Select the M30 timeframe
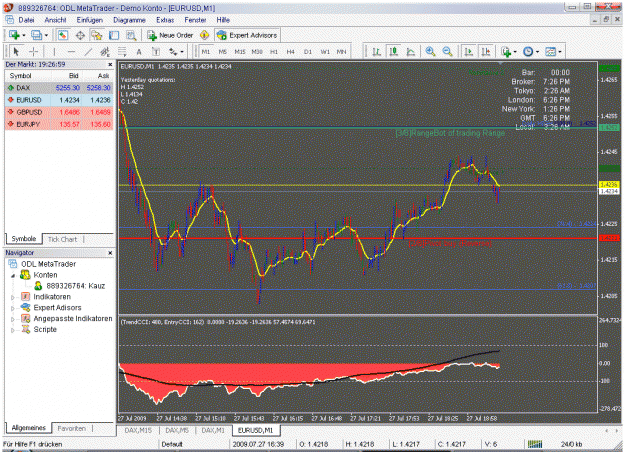625x452 pixels. point(257,51)
